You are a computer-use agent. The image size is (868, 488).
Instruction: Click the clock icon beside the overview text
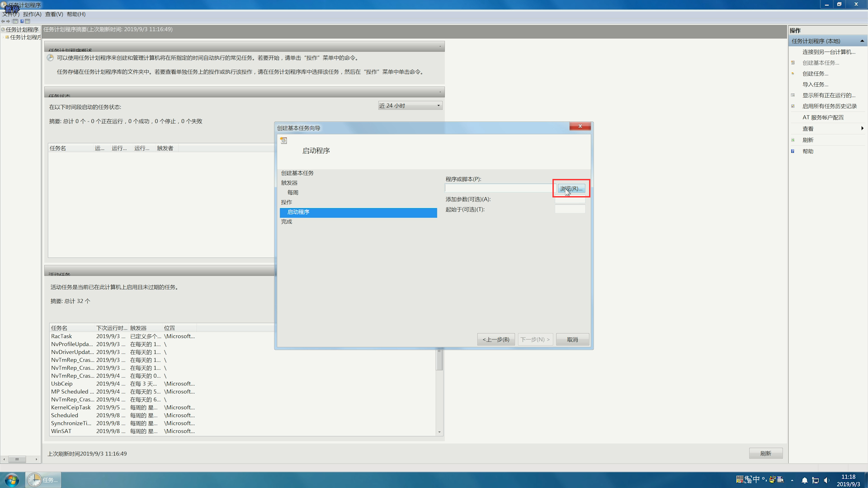(x=50, y=58)
